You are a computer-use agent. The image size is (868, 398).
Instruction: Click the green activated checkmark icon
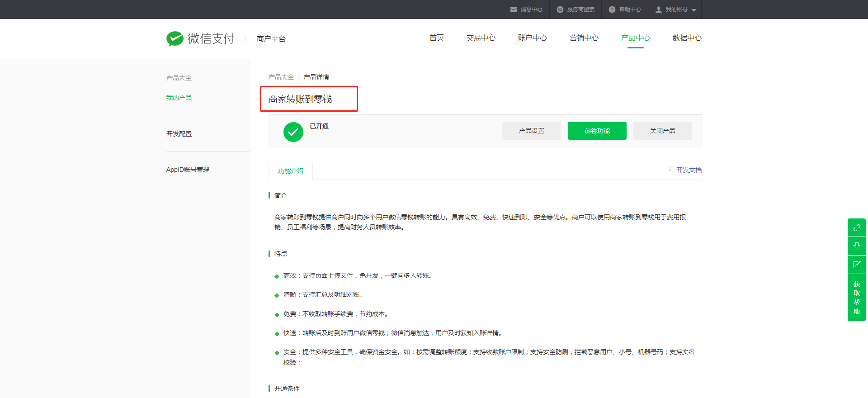tap(293, 132)
